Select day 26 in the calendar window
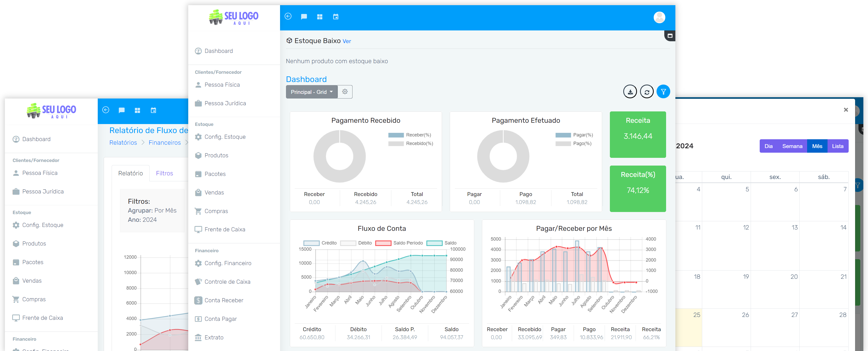The image size is (868, 351). tap(726, 328)
